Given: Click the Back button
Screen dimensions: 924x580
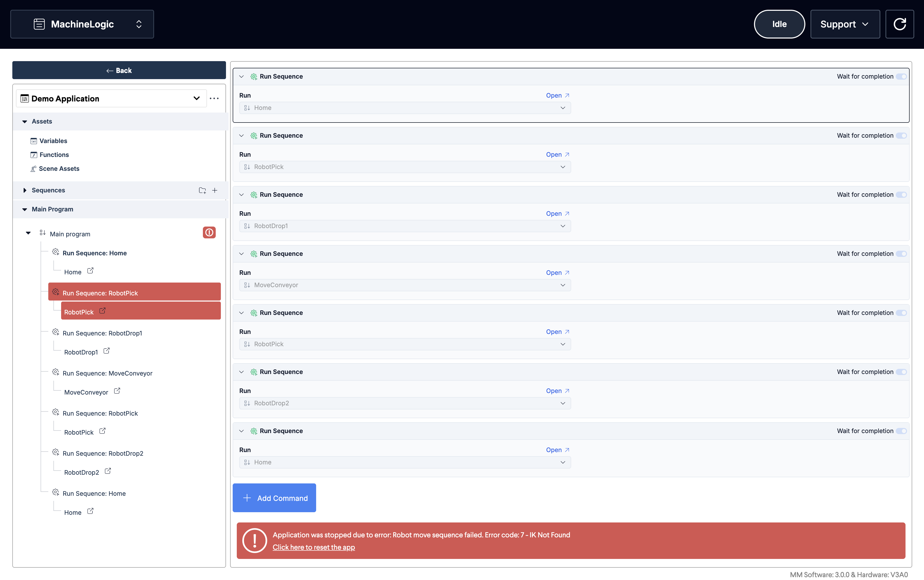Looking at the screenshot, I should click(119, 70).
